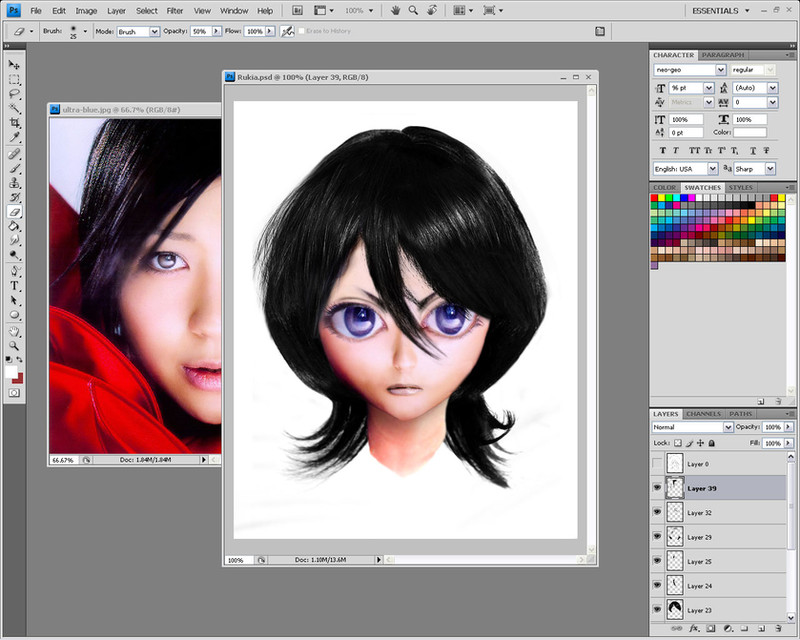Select the History Brush tool
The width and height of the screenshot is (800, 640).
pos(14,198)
